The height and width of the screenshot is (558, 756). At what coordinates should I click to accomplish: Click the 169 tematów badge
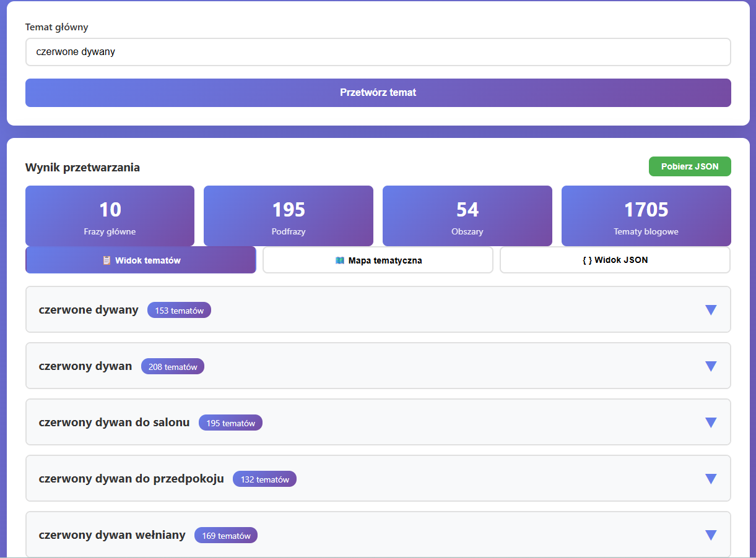(226, 536)
